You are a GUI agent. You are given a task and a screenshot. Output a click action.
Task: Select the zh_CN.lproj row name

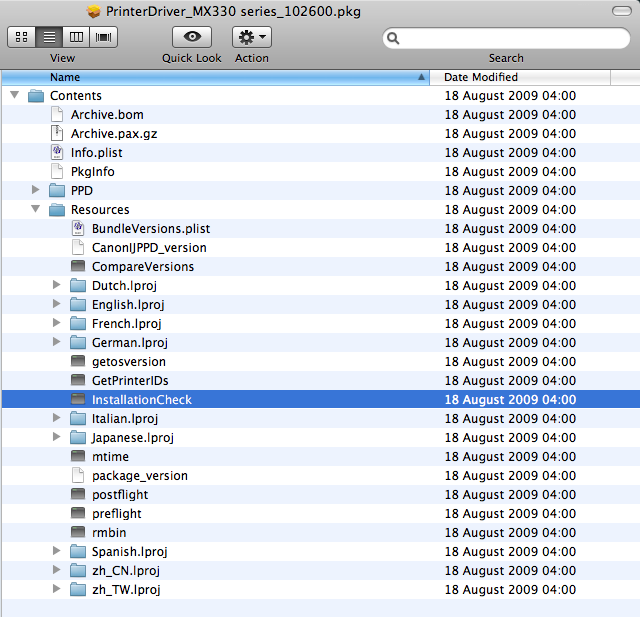pos(126,570)
